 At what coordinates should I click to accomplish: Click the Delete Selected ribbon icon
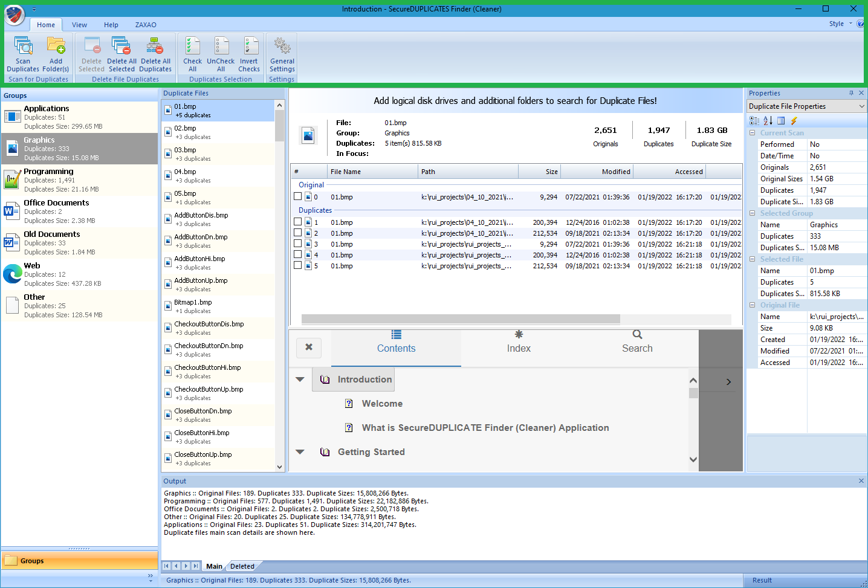pos(91,54)
